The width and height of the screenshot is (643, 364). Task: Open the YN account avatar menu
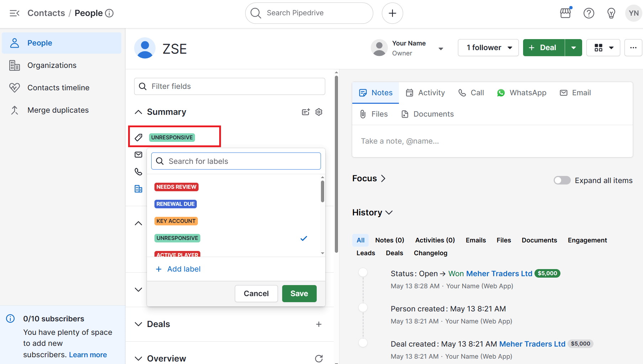click(633, 13)
